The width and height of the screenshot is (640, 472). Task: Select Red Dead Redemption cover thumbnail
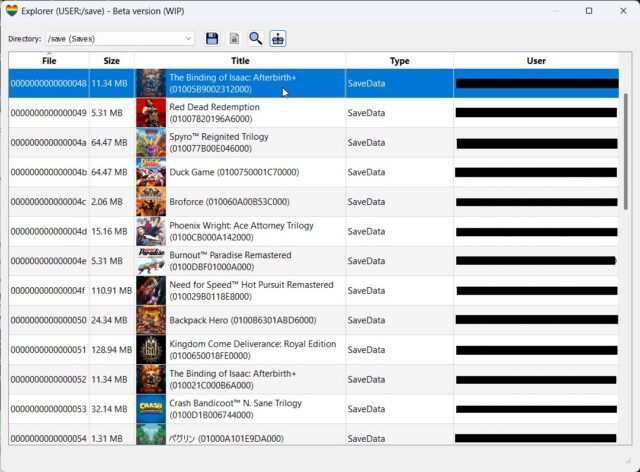point(151,113)
